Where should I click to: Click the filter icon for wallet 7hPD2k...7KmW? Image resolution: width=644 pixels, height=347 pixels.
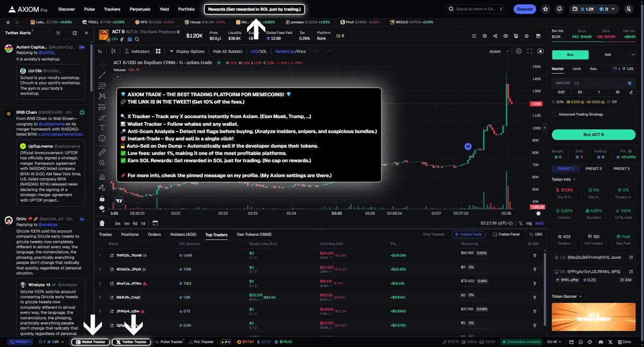(535, 256)
